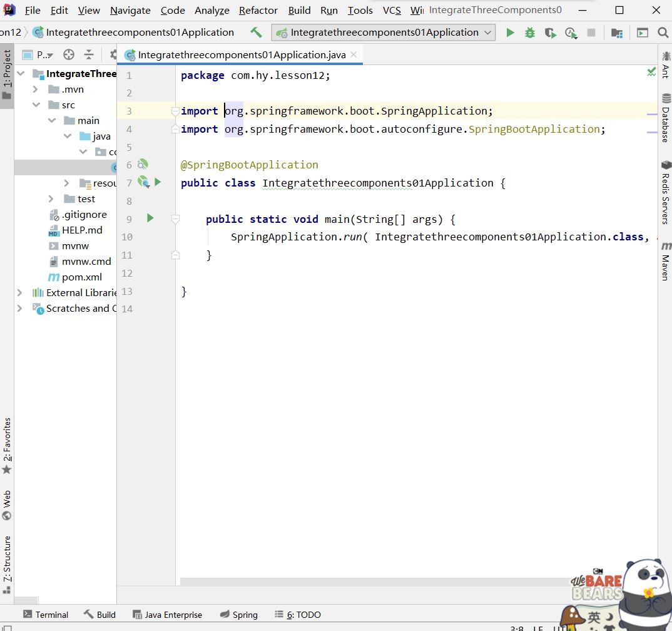Collapse the main method fold on line 9

click(175, 220)
